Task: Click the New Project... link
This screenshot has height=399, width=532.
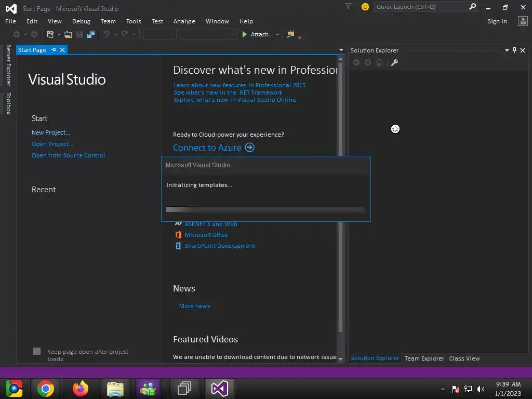Action: (51, 132)
